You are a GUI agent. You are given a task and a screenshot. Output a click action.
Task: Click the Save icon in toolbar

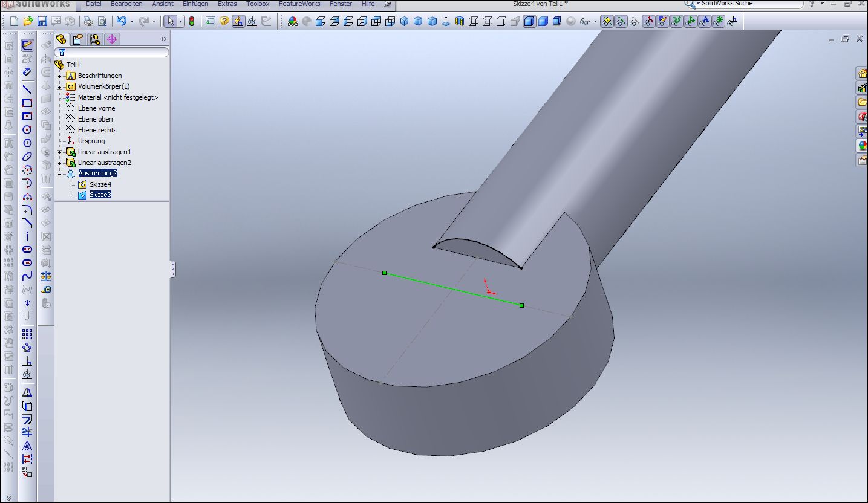click(x=42, y=22)
